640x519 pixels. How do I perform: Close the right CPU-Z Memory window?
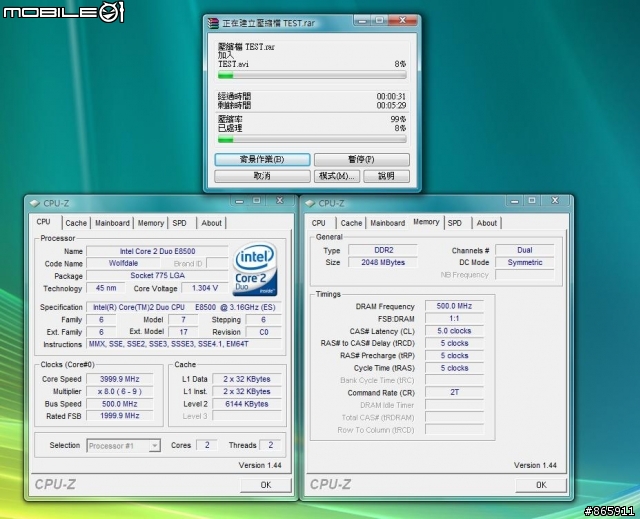click(x=555, y=200)
